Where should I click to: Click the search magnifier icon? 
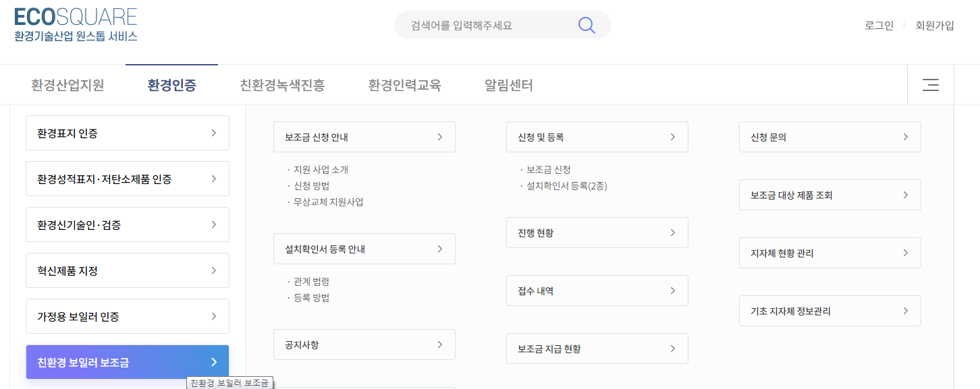click(x=586, y=24)
